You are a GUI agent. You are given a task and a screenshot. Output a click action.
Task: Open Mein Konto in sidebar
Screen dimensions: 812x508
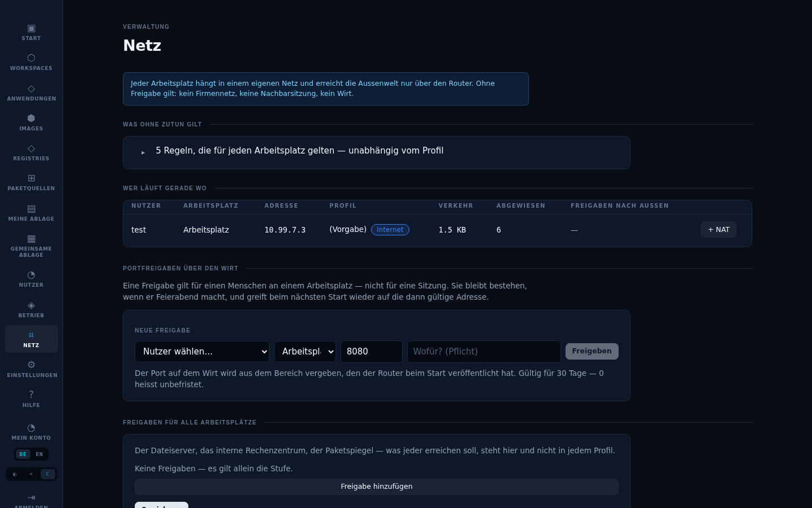(x=31, y=432)
